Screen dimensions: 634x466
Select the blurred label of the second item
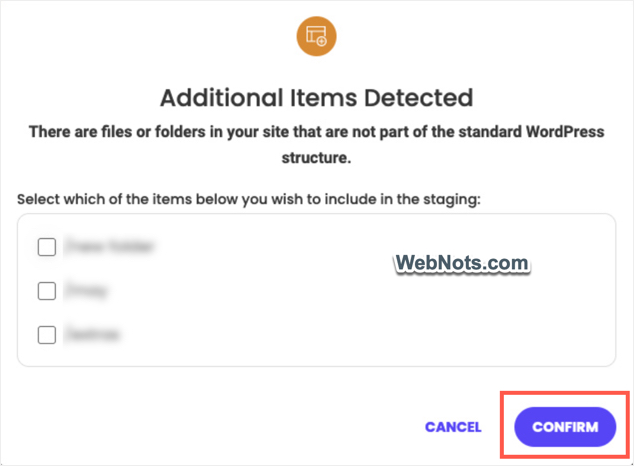(85, 291)
